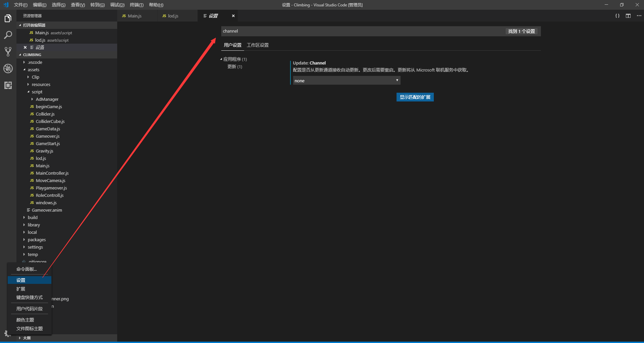Open the Search view
Screen dimensions: 644x343
[8, 35]
